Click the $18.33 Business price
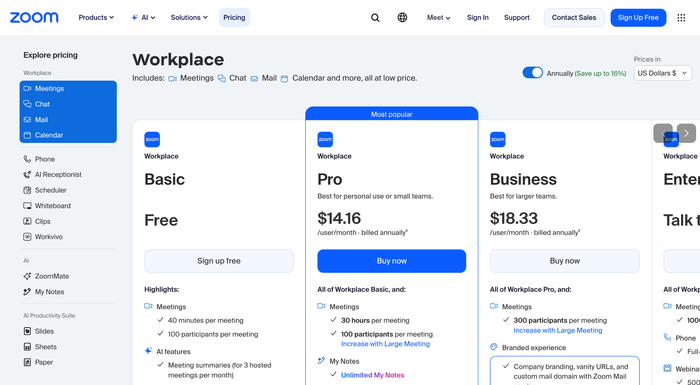 pyautogui.click(x=514, y=218)
